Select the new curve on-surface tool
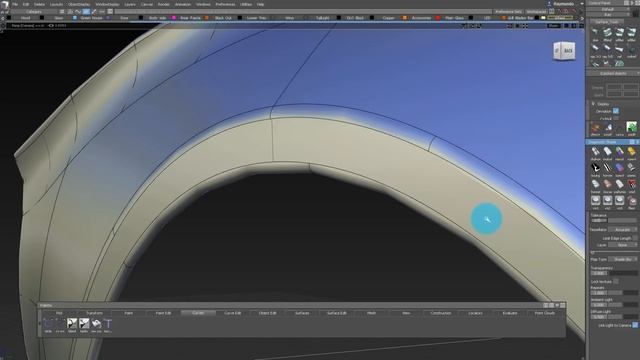Viewport: 640px width, 360px height. (96, 325)
